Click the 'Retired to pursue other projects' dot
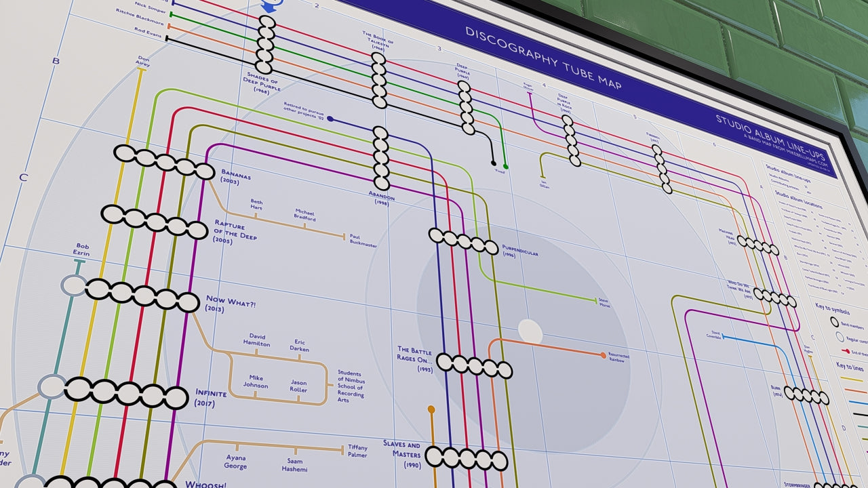The image size is (868, 488). click(330, 118)
